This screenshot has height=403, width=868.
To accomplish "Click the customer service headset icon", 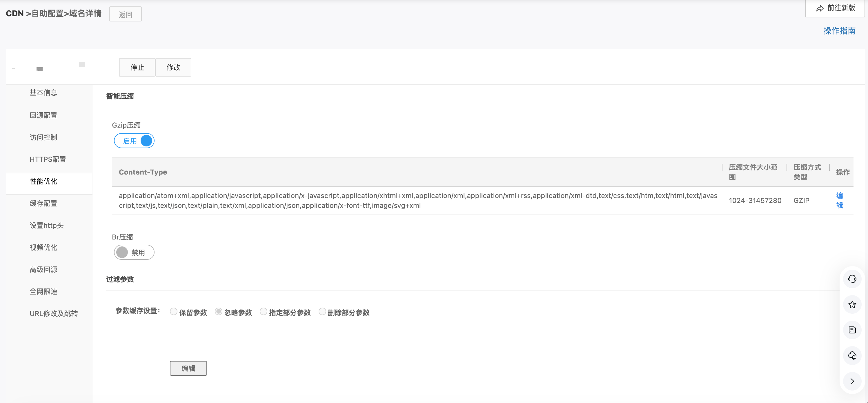I will [x=852, y=279].
